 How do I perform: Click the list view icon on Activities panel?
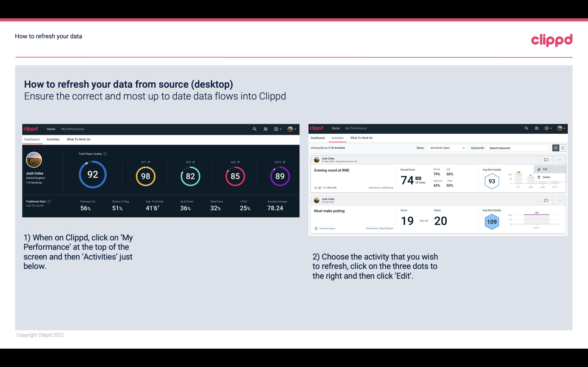coord(556,148)
